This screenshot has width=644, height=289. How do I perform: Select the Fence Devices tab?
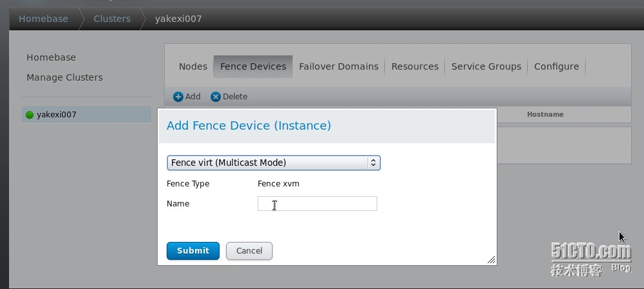click(x=253, y=66)
